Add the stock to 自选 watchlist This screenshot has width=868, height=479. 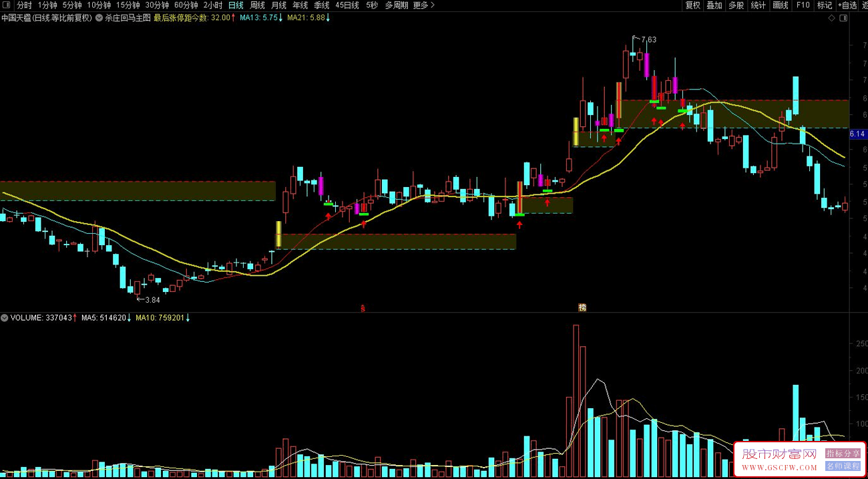(x=847, y=5)
